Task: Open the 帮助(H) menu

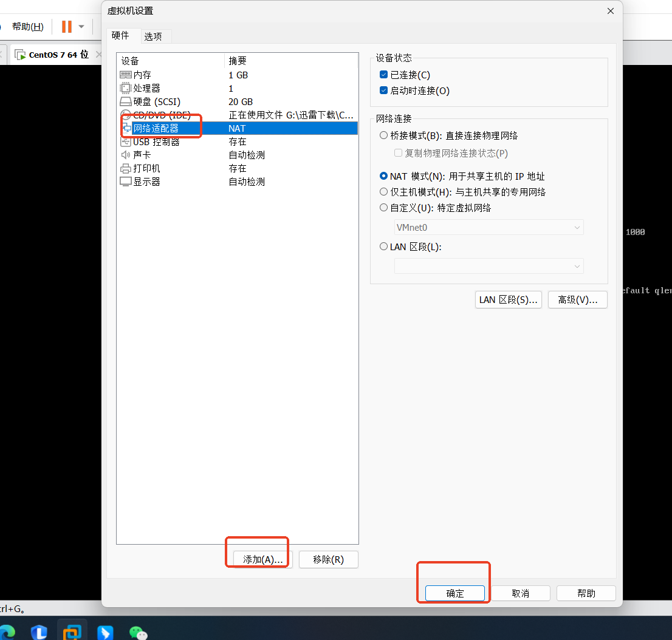Action: [x=28, y=27]
